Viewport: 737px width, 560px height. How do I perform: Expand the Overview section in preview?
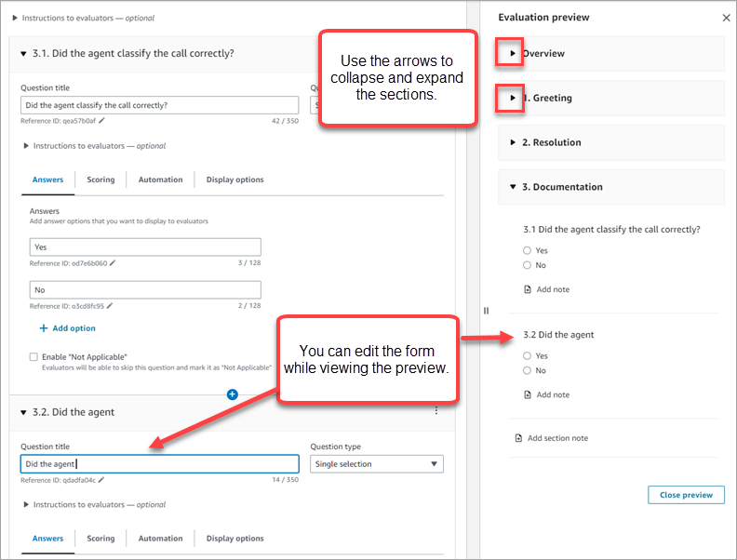pyautogui.click(x=512, y=54)
